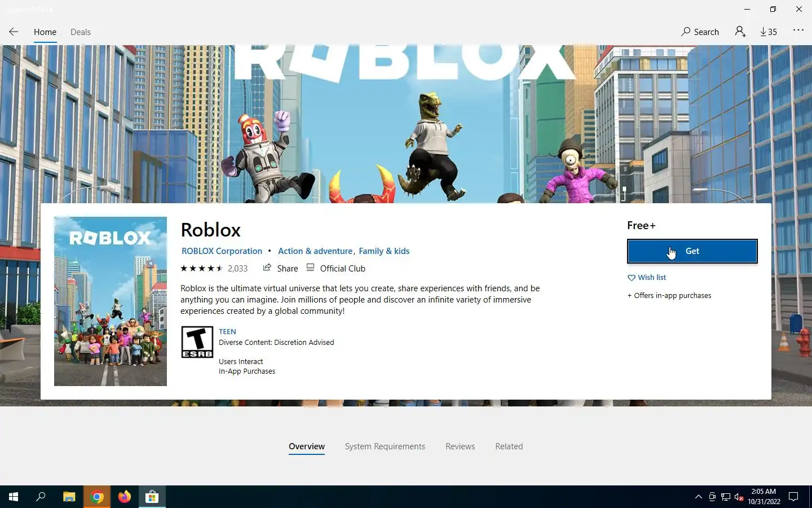Open taskbar search magnifier
Image resolution: width=812 pixels, height=508 pixels.
tap(41, 497)
